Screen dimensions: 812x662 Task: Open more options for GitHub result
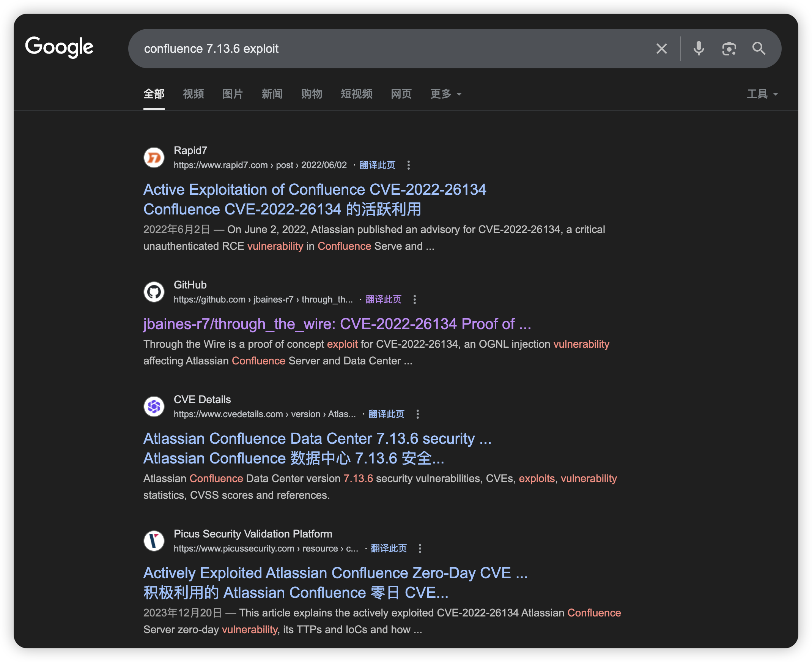[x=415, y=300]
